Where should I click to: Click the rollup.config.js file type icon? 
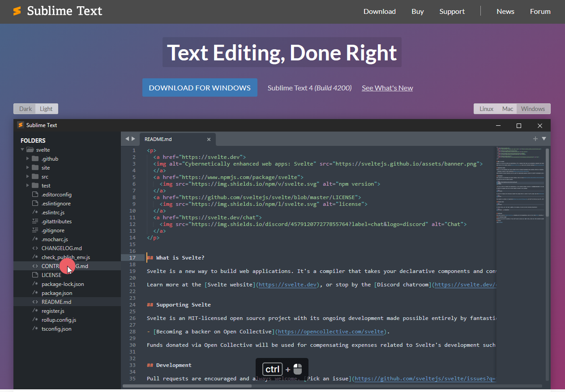tap(35, 320)
